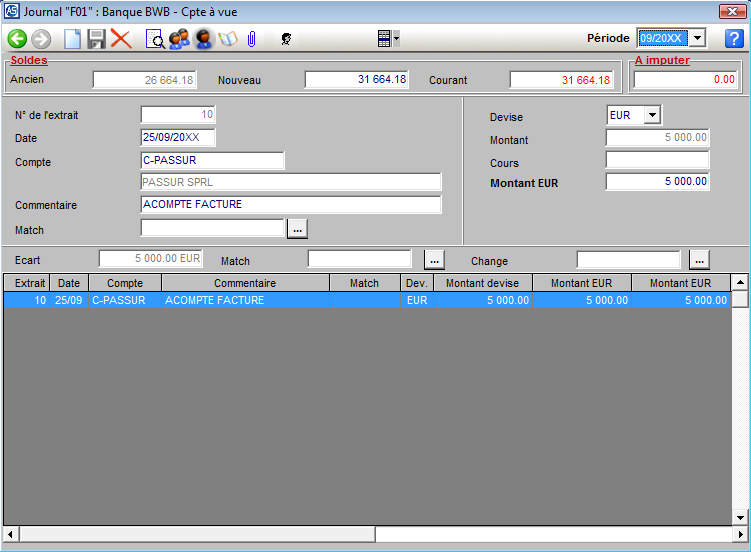Create a new blank document
The width and height of the screenshot is (751, 552).
coord(72,39)
